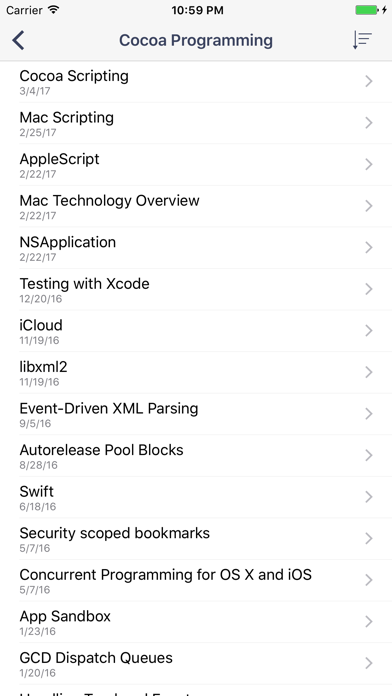Open the GCD Dispatch Queues entry

click(x=196, y=663)
